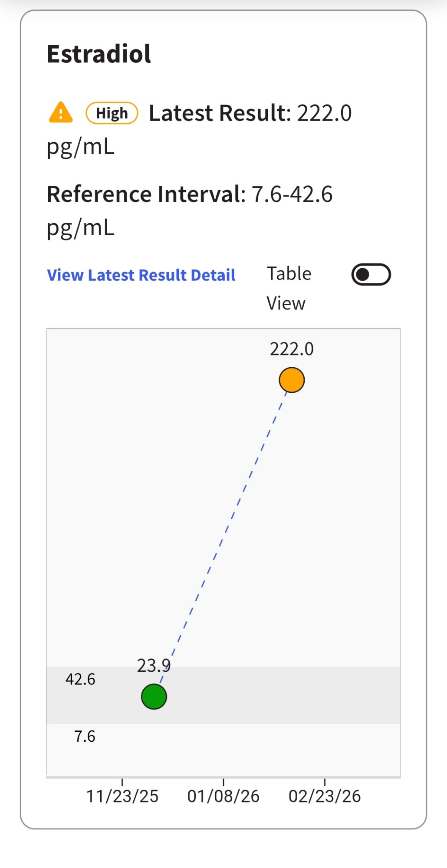
Task: Tap the pg/mL unit under Latest Result
Action: (x=81, y=147)
